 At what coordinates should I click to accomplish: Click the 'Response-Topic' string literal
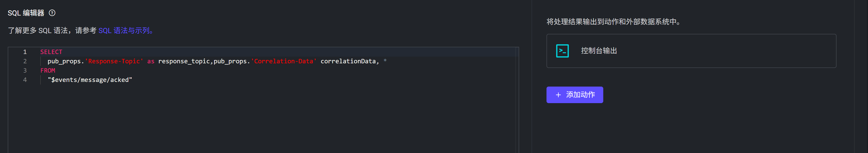tap(114, 62)
